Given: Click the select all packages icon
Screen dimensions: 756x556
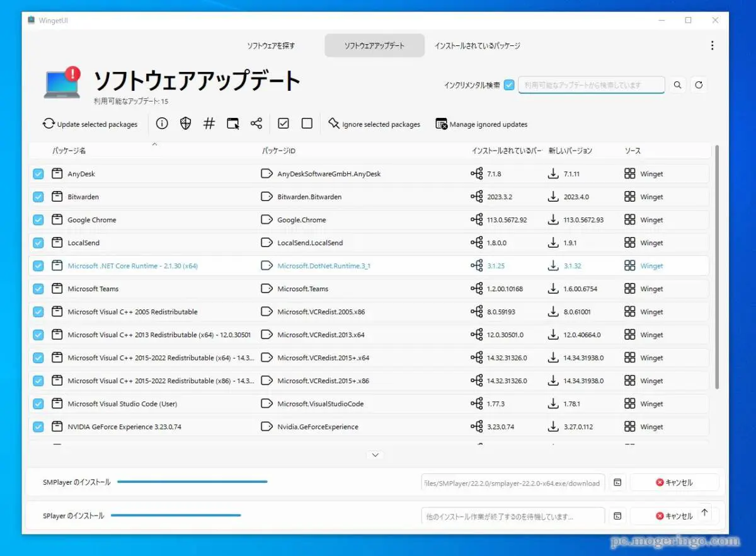Looking at the screenshot, I should coord(283,124).
